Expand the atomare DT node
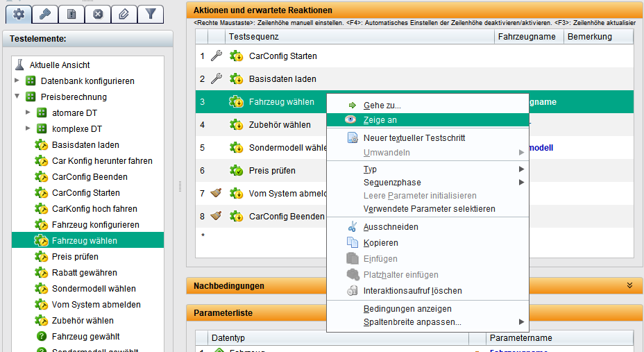The image size is (644, 352). [28, 113]
